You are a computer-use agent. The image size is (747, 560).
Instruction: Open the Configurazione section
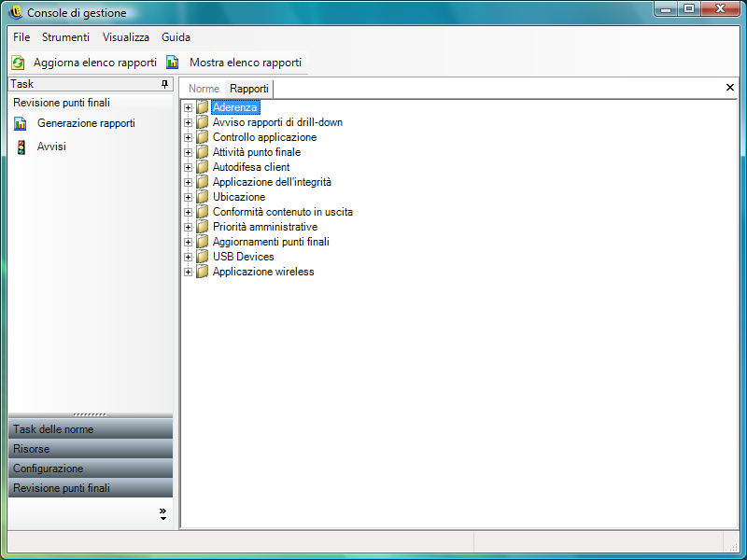pyautogui.click(x=91, y=469)
